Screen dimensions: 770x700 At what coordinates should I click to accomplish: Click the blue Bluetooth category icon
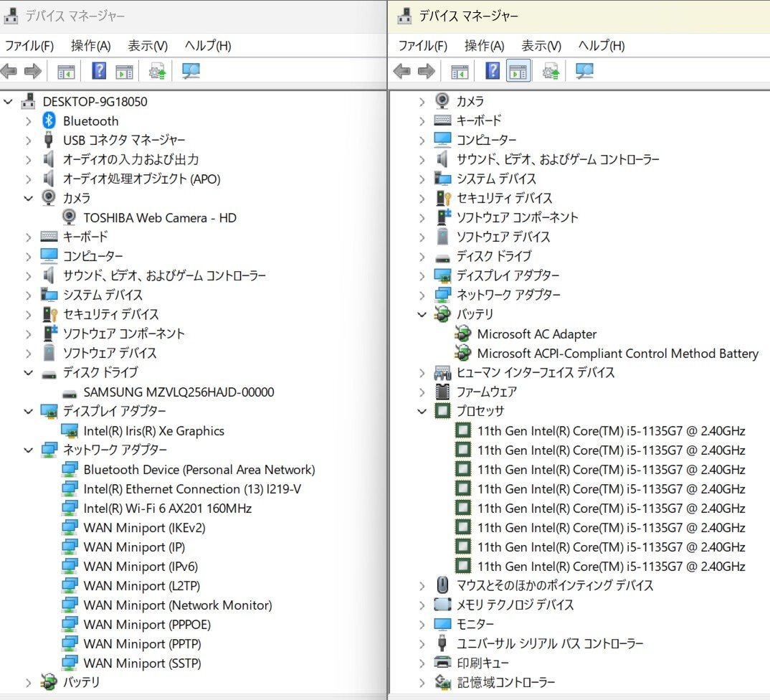(x=49, y=121)
